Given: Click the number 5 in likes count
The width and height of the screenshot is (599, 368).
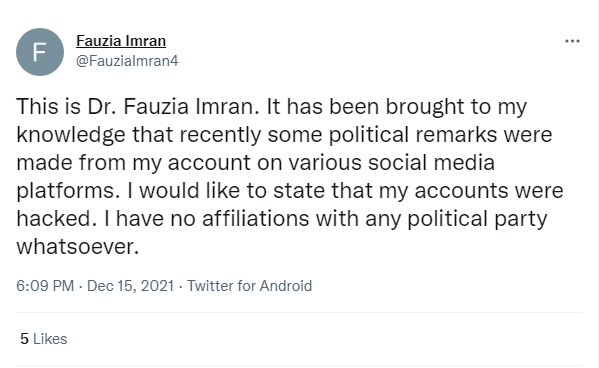Looking at the screenshot, I should [x=24, y=339].
